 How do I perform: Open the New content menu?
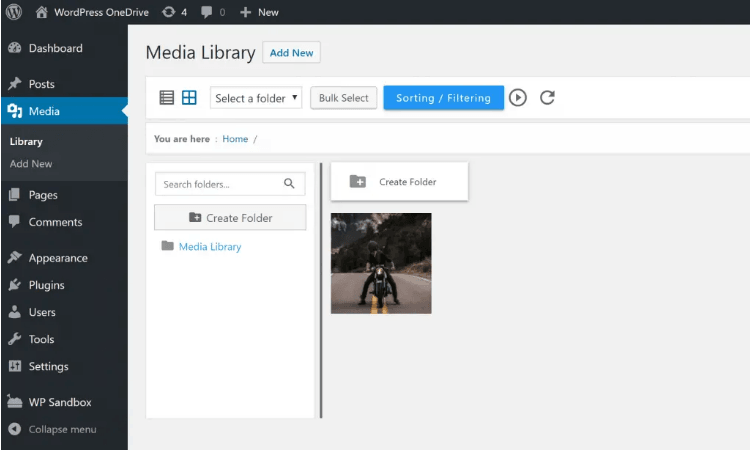click(x=259, y=12)
